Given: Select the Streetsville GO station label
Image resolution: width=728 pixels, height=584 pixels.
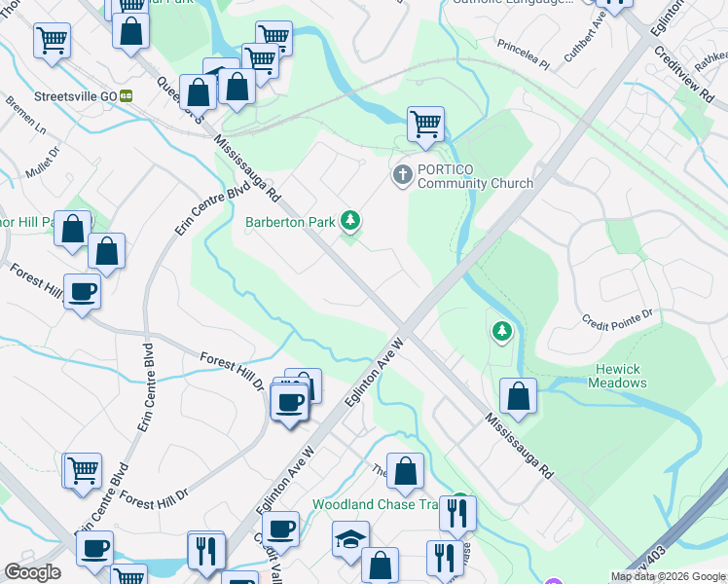Looking at the screenshot, I should point(75,96).
